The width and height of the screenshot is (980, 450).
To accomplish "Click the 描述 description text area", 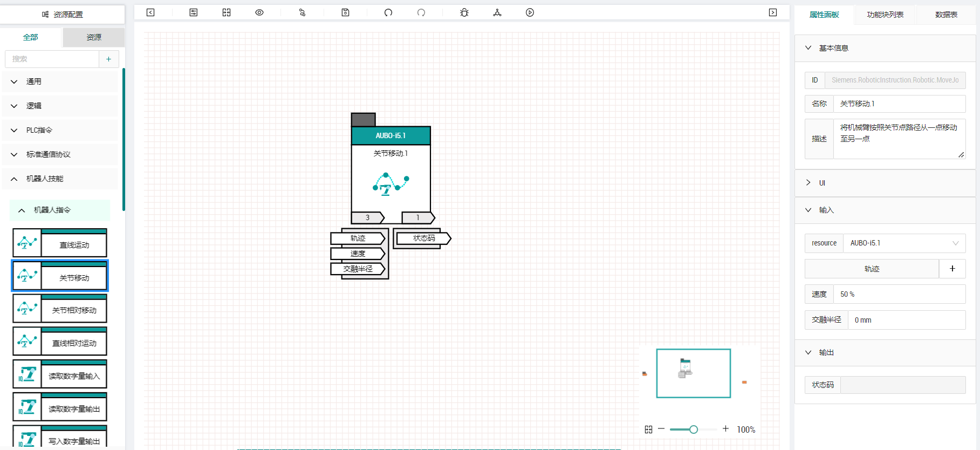I will 899,139.
